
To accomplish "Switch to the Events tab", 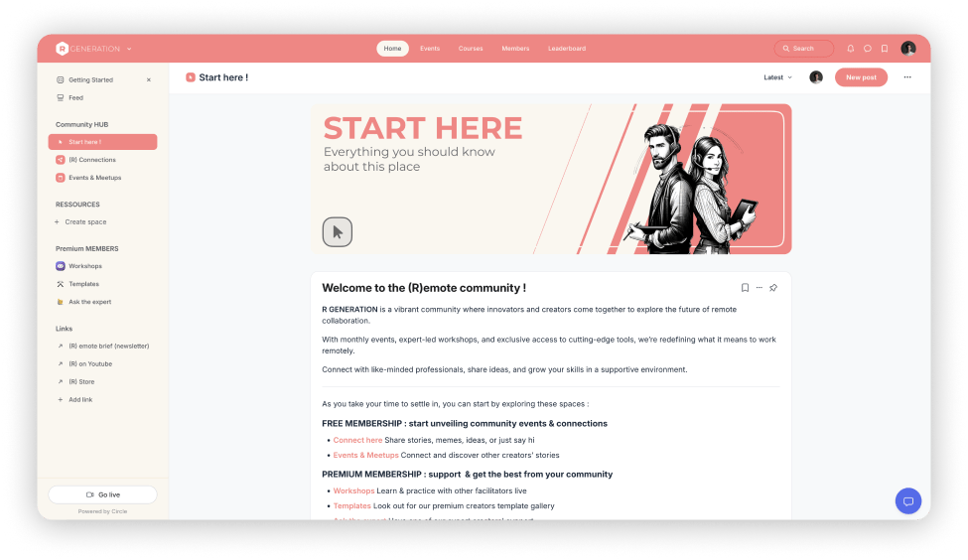I will point(430,49).
